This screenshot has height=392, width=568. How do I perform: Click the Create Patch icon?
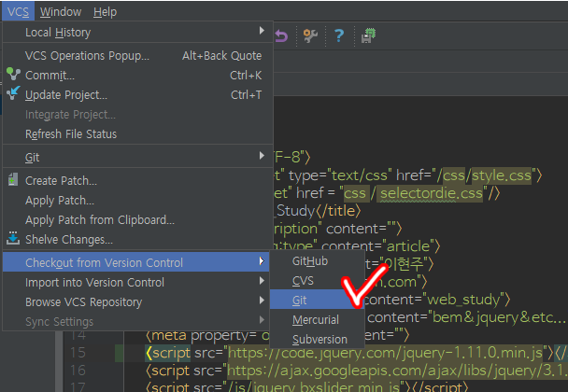point(13,179)
